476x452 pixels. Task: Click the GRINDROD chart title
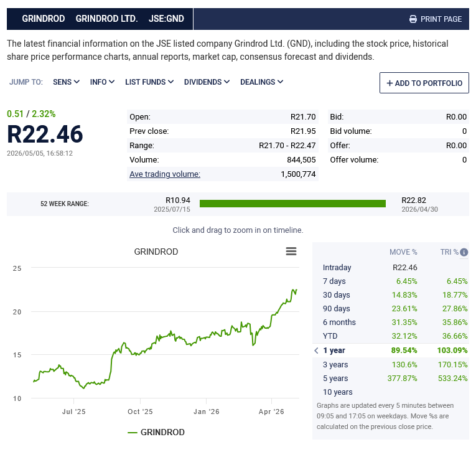tap(156, 252)
